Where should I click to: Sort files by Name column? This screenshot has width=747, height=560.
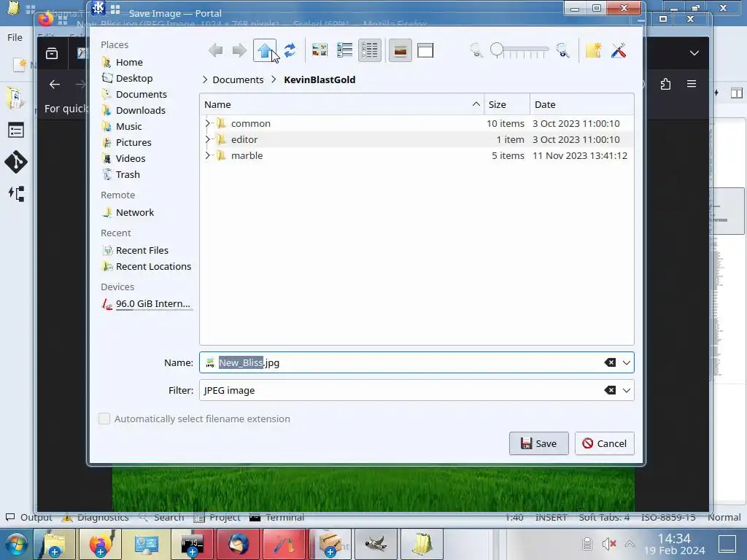(341, 104)
